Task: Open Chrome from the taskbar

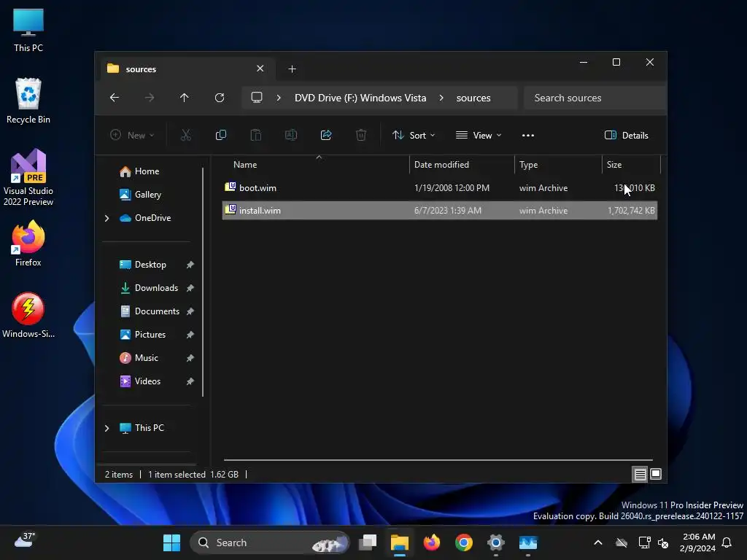Action: pos(463,542)
